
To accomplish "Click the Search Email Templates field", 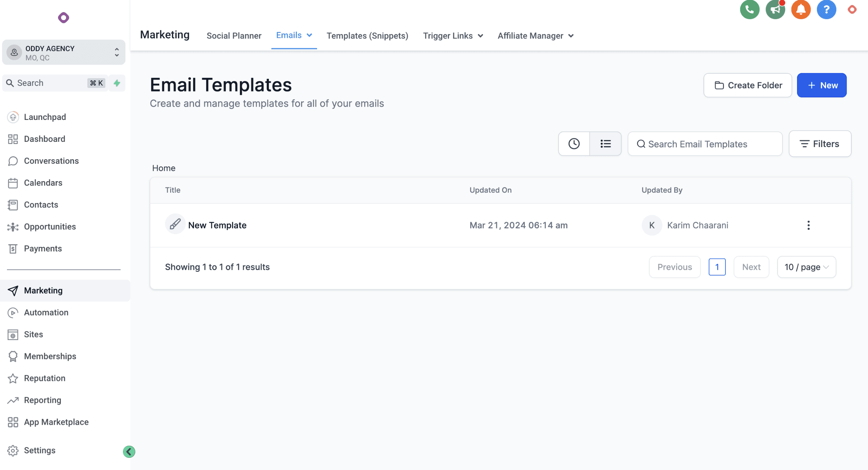I will pyautogui.click(x=705, y=144).
